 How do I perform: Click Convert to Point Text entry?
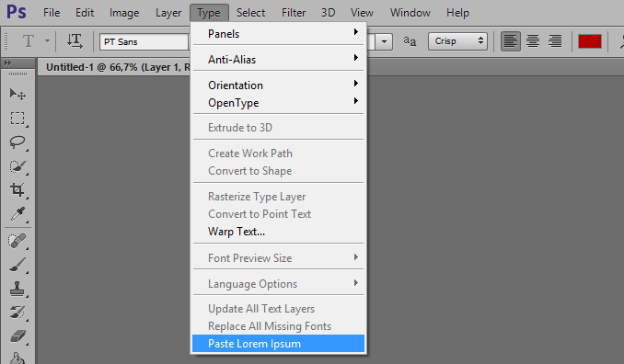(x=279, y=214)
